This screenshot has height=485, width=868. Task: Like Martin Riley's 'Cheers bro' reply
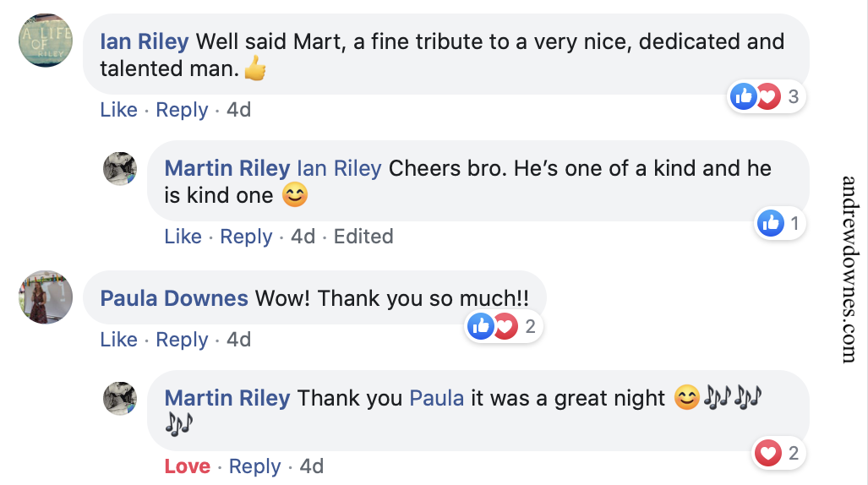183,237
